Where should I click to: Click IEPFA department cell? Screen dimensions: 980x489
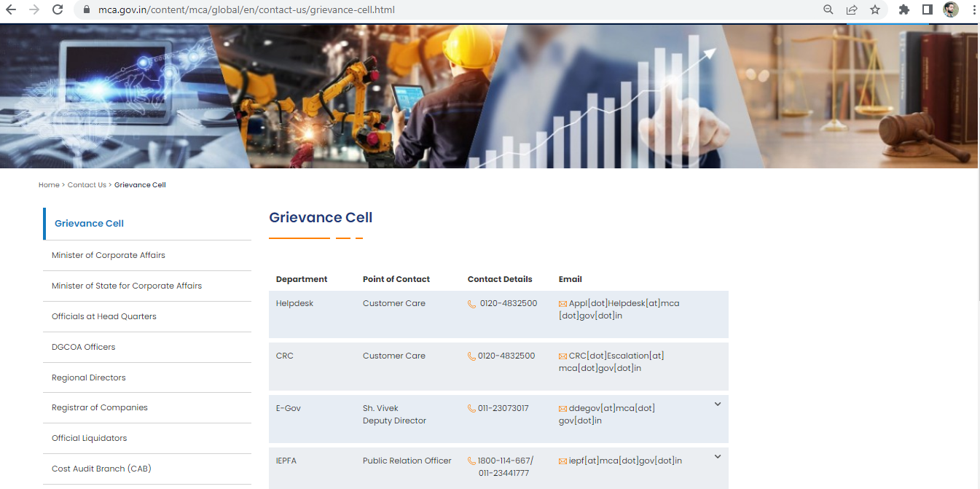[x=286, y=461]
